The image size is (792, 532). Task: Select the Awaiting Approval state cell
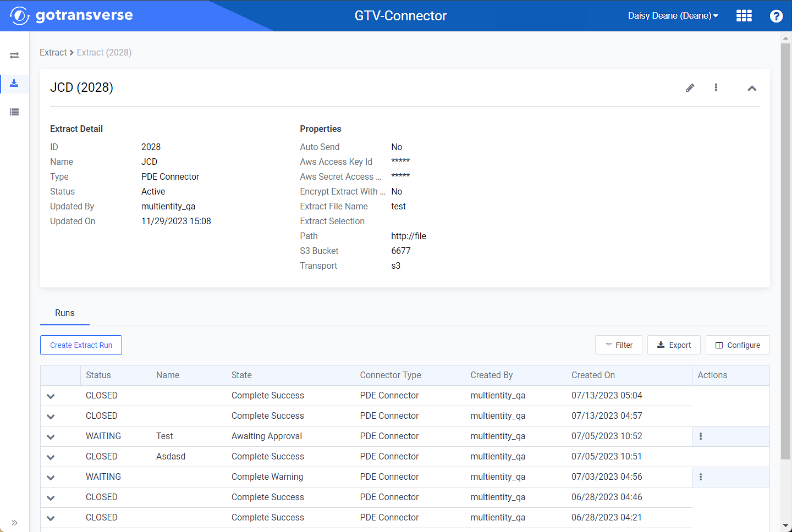tap(267, 436)
